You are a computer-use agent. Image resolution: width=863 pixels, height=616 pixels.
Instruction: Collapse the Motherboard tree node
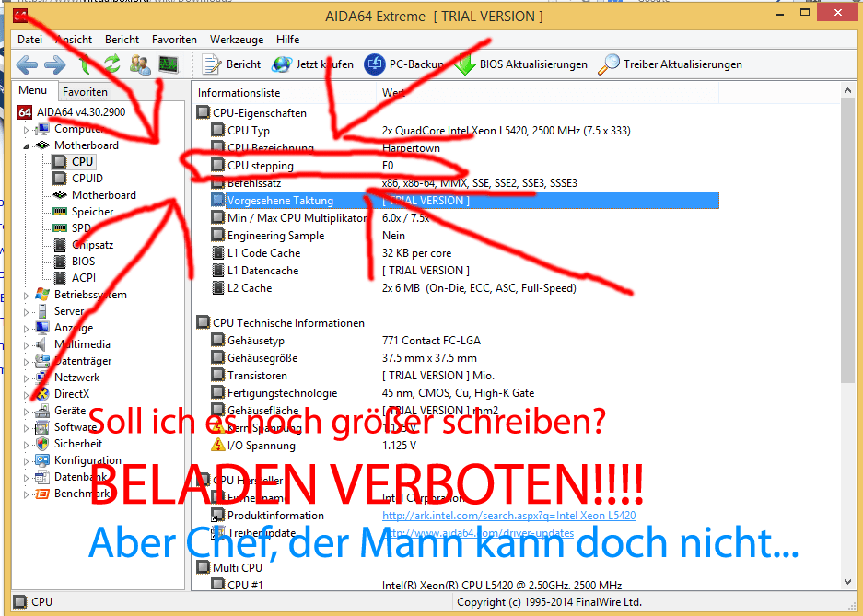[26, 146]
